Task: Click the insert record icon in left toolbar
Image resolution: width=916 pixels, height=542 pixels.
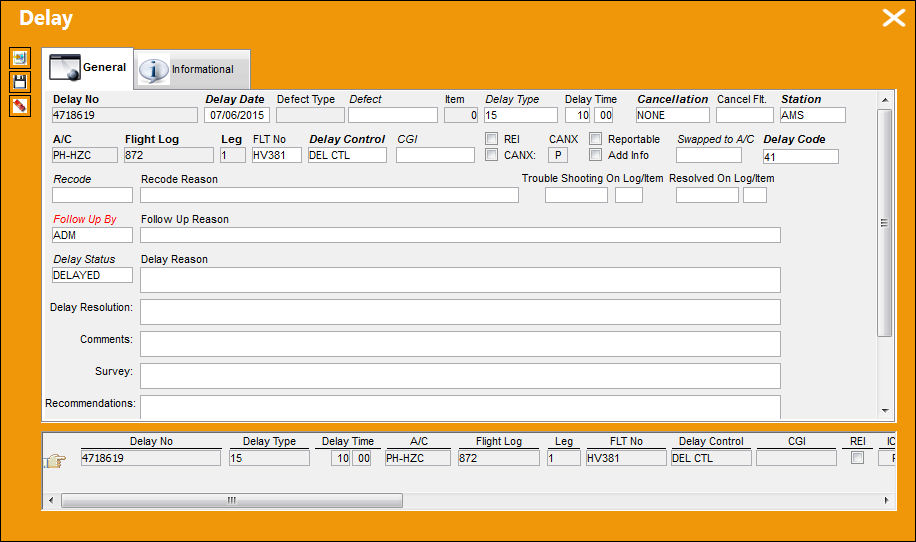Action: 20,58
